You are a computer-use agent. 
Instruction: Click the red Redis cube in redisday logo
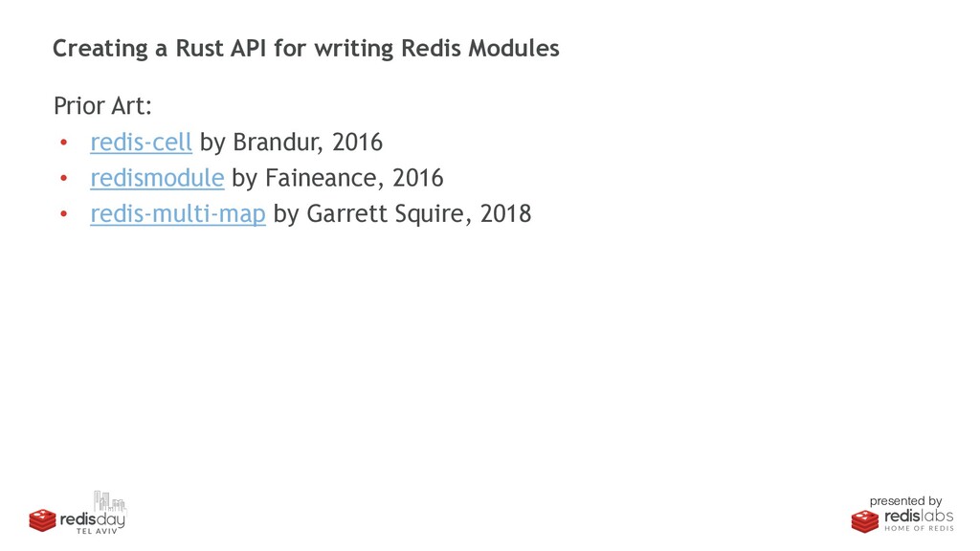pos(42,520)
